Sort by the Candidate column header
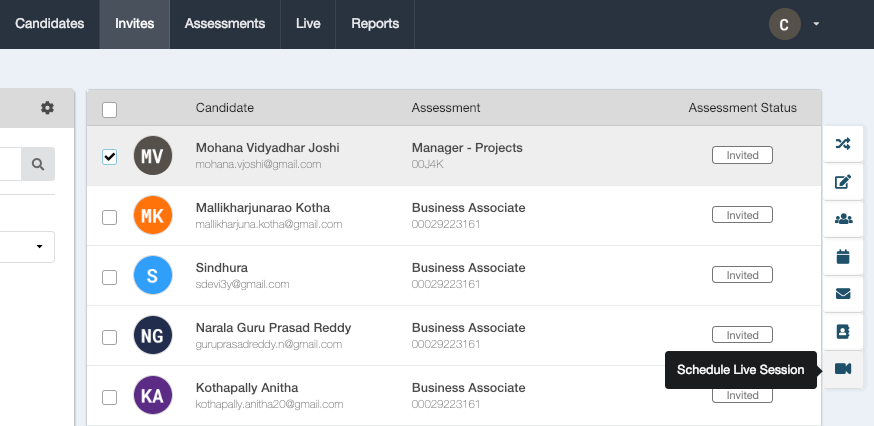Screen dimensions: 874x426 tap(225, 108)
